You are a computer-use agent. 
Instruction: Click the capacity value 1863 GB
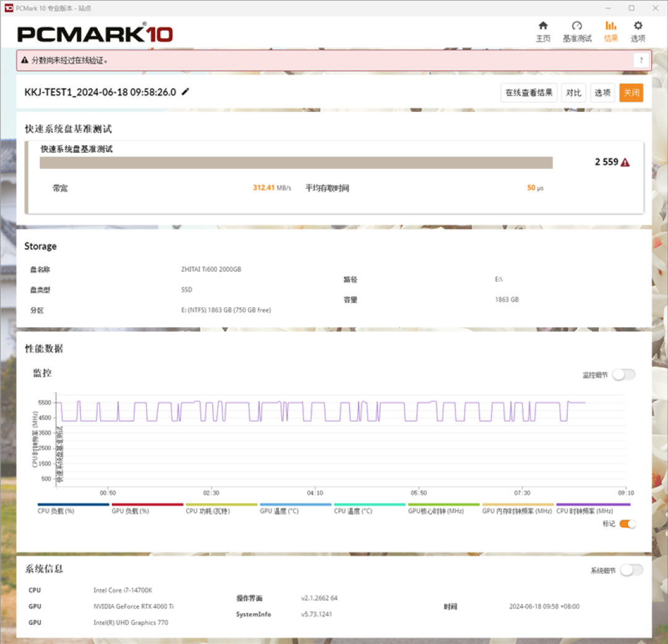click(x=507, y=299)
